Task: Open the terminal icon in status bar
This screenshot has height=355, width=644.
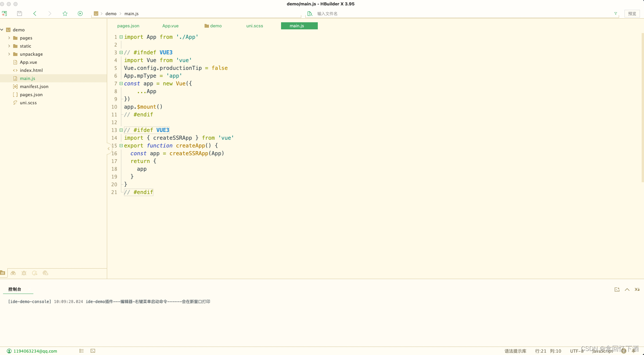Action: [93, 351]
